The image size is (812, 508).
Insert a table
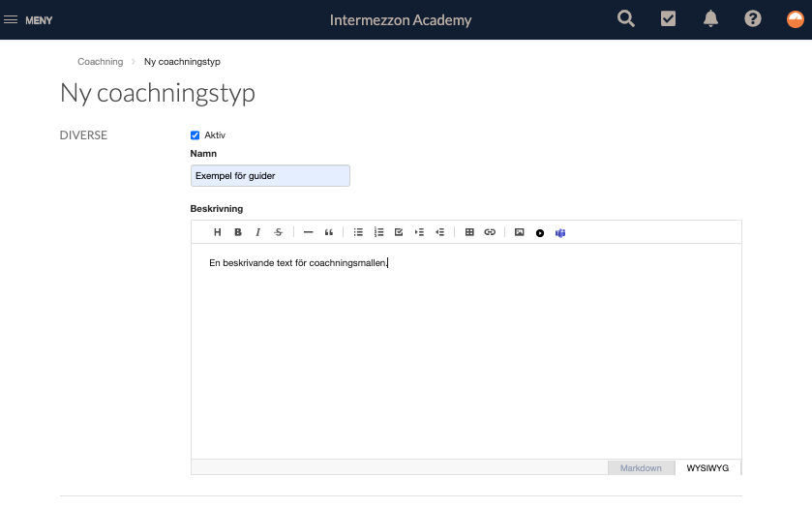tap(469, 232)
